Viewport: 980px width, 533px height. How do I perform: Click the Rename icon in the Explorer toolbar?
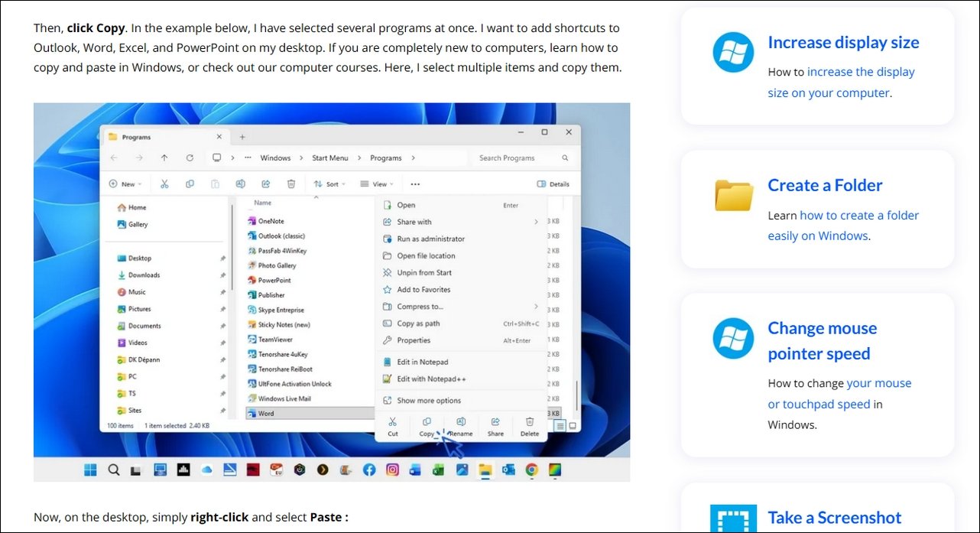click(x=240, y=184)
